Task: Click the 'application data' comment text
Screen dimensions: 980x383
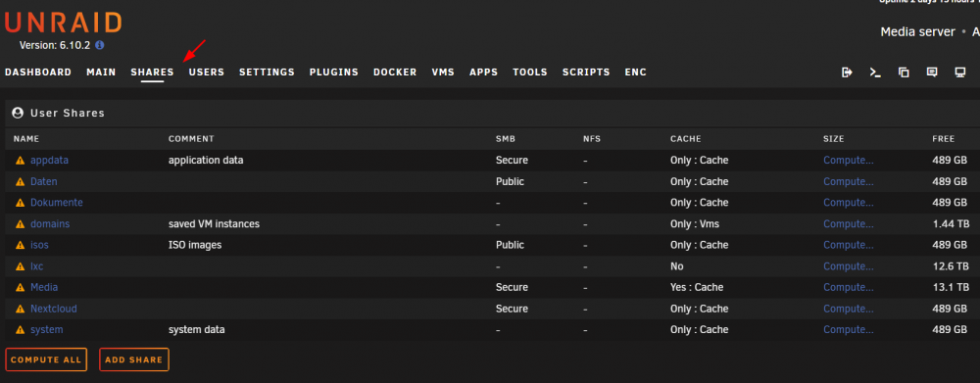Action: tap(206, 161)
